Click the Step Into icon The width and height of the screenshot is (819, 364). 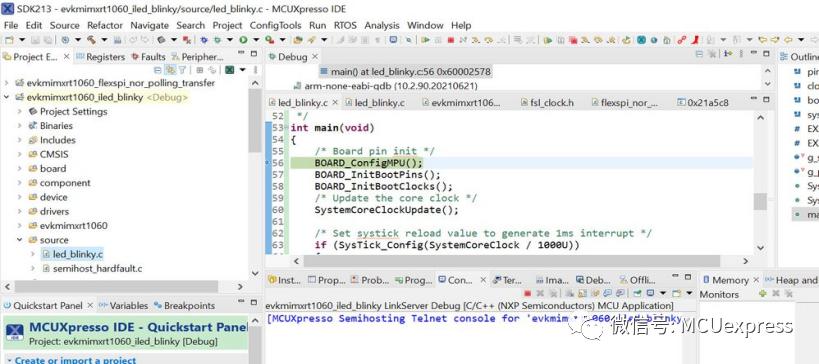pos(475,40)
